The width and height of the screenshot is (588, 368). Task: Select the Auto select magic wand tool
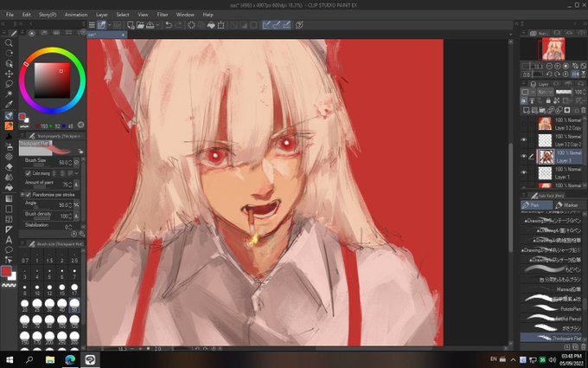pos(9,94)
